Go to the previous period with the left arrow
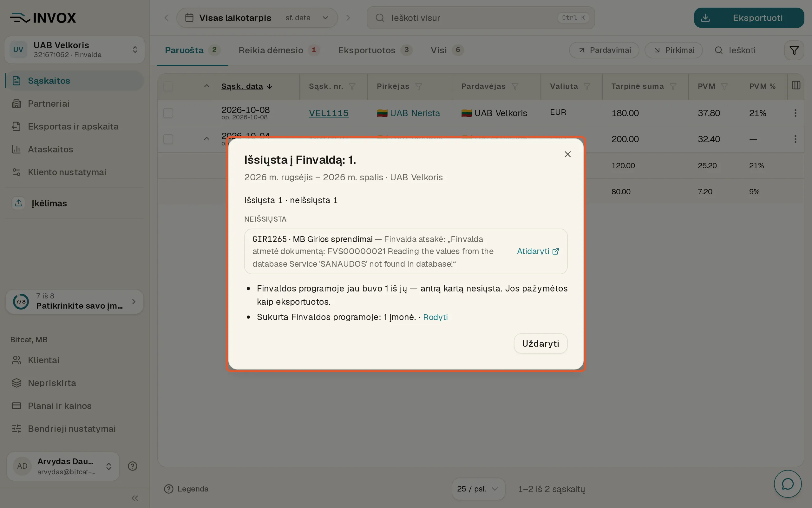The height and width of the screenshot is (508, 812). (x=166, y=18)
